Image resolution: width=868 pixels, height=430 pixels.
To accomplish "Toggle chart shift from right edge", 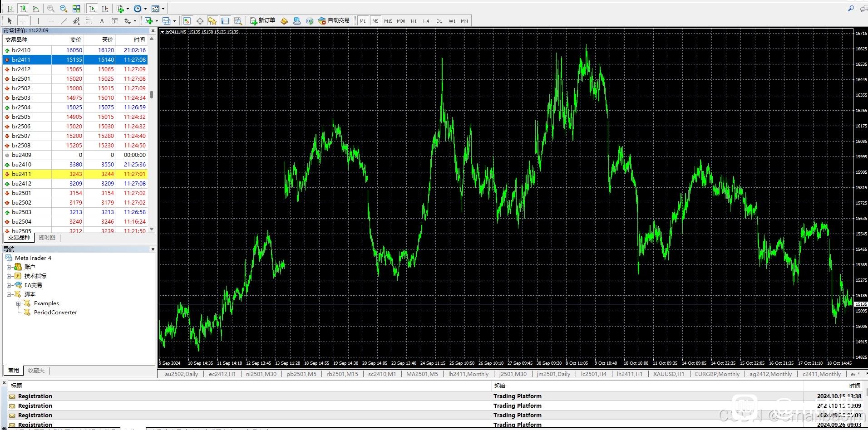I will tap(105, 9).
